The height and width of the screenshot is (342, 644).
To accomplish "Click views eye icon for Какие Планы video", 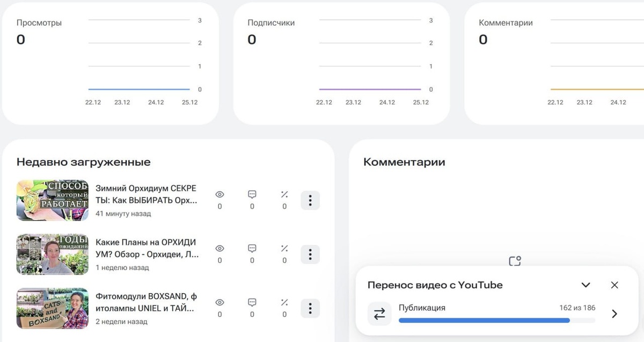I will [x=219, y=249].
